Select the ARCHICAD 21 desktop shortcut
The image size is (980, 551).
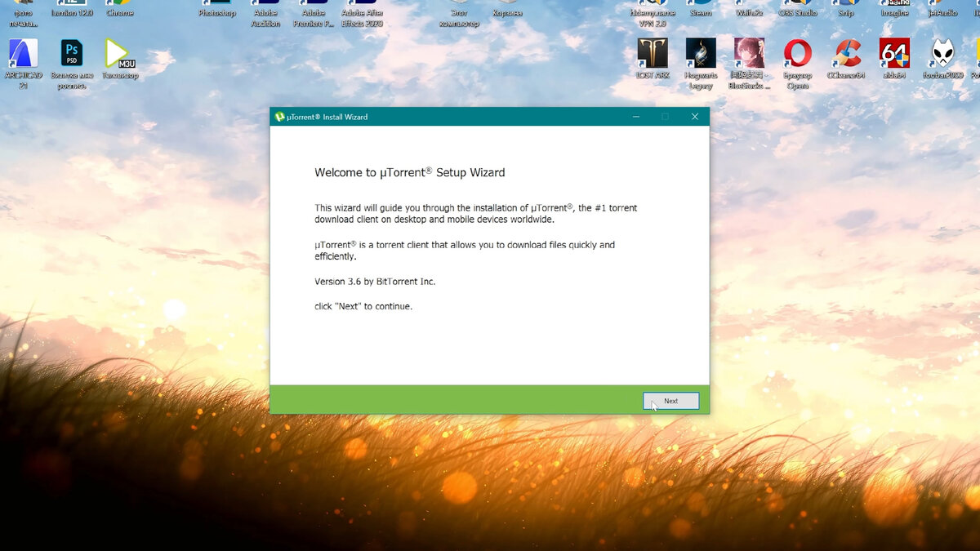coord(23,63)
